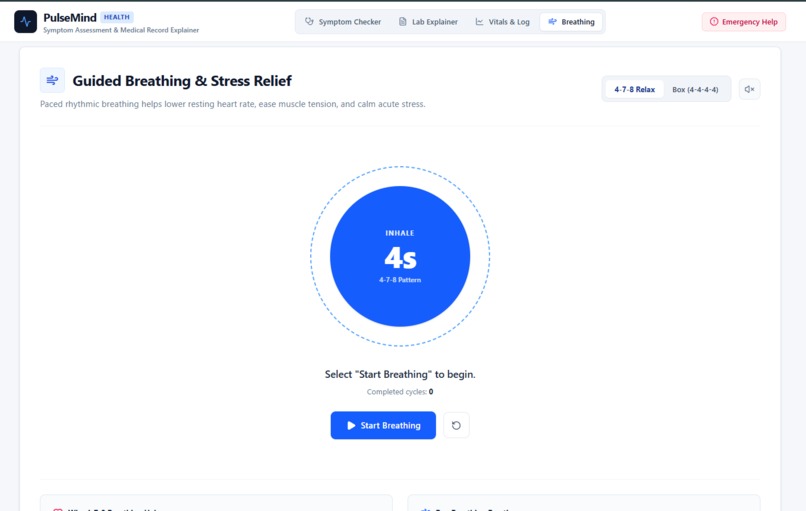Click the 'Completed cycles: 0' text
This screenshot has width=806, height=511.
pyautogui.click(x=400, y=392)
